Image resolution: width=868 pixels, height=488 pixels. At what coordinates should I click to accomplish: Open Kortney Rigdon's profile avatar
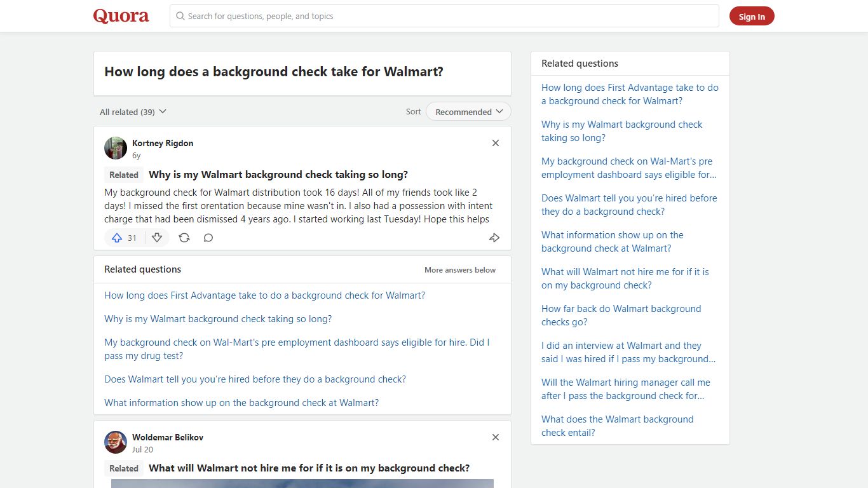coord(116,148)
